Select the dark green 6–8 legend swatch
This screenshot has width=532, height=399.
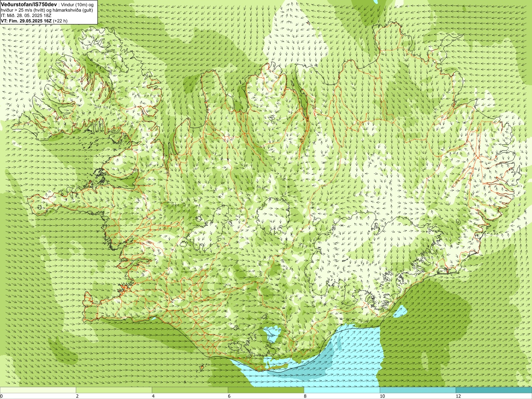(266, 390)
